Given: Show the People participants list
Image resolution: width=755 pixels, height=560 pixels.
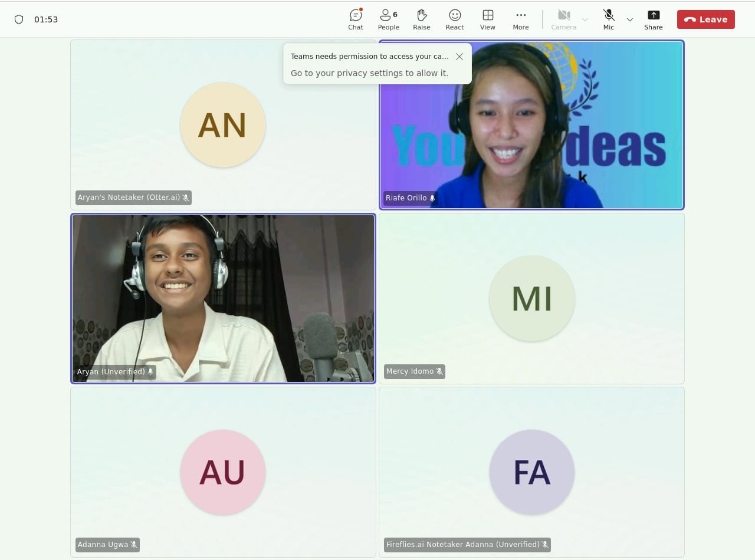Looking at the screenshot, I should coord(388,19).
